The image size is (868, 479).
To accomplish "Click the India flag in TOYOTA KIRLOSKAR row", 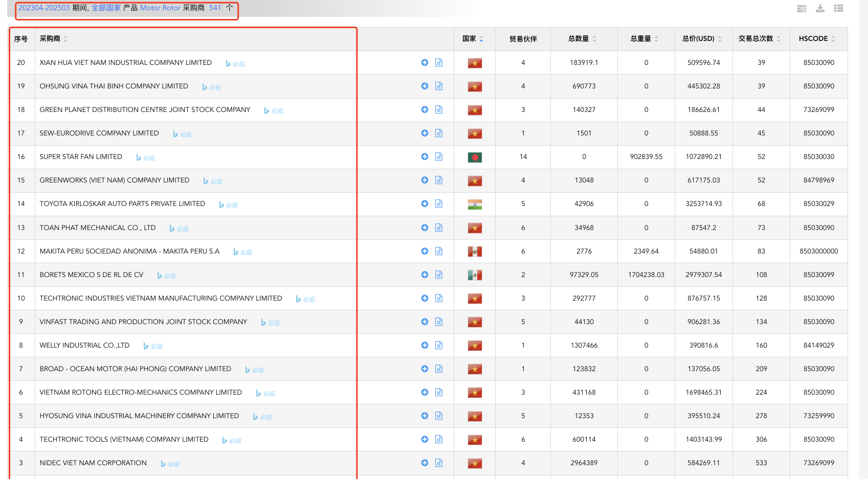I will tap(475, 204).
